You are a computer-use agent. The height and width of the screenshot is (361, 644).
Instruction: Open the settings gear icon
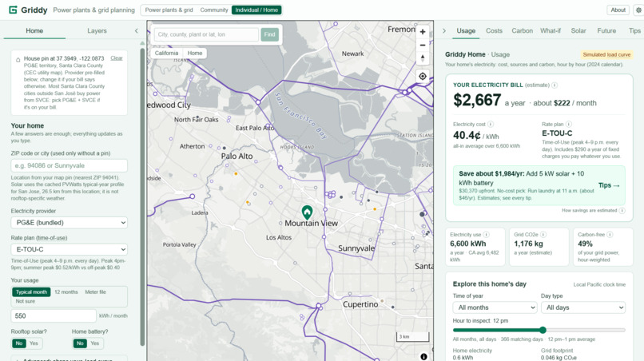coord(638,10)
